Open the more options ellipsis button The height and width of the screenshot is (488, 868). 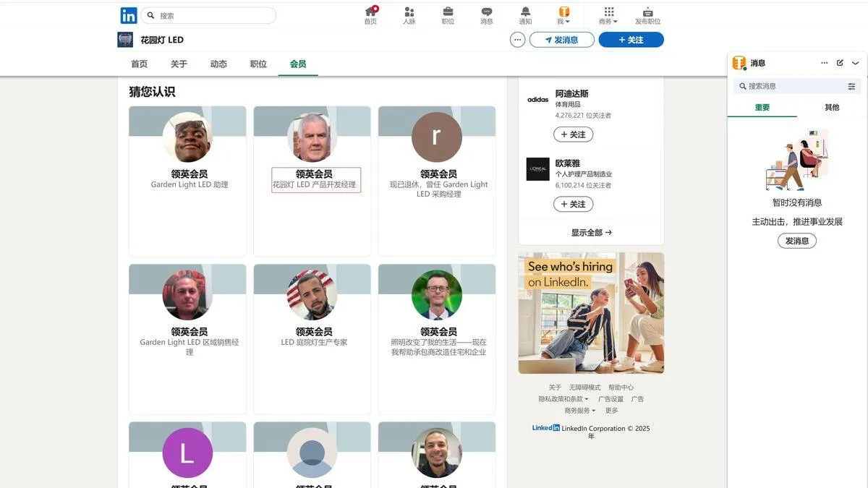[x=517, y=40]
